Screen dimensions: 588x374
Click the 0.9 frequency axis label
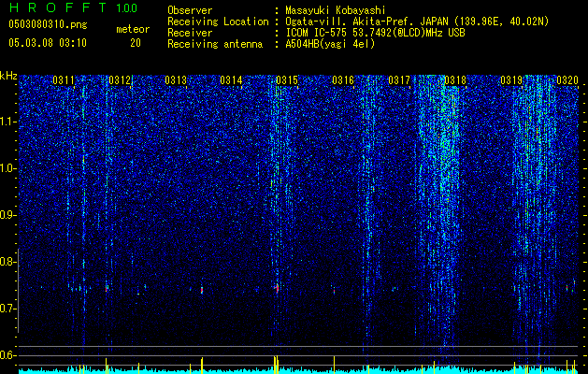pos(7,215)
